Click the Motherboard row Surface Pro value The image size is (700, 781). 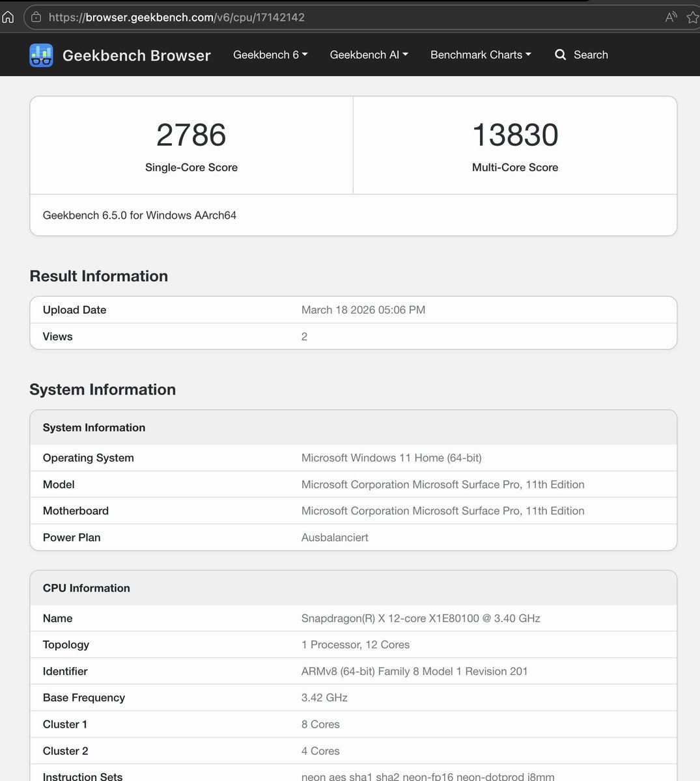tap(443, 511)
